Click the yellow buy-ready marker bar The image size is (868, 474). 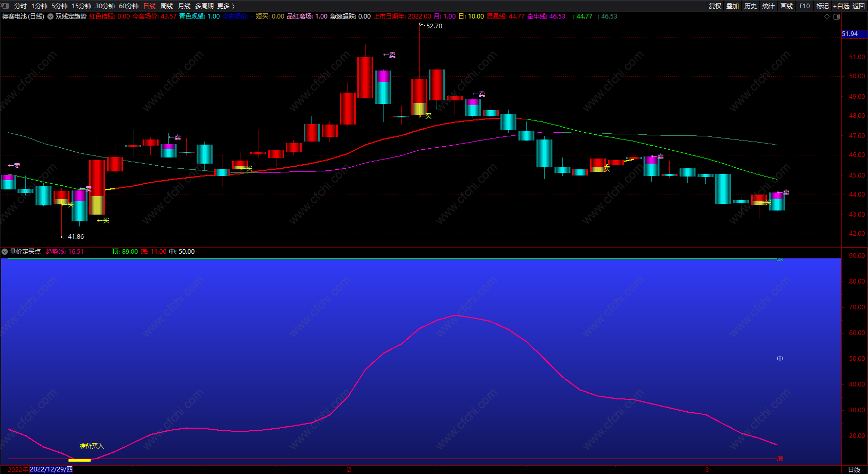point(79,460)
